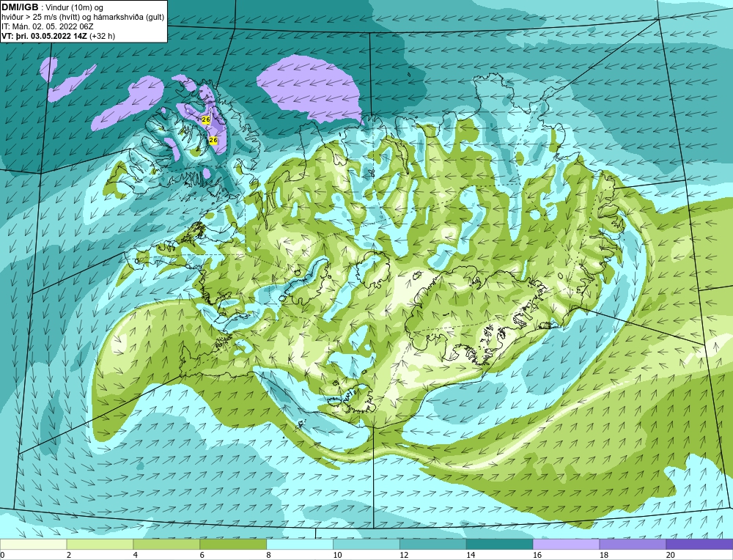Viewport: 733px width, 560px height.
Task: Click the legend scale value 8
Action: (x=269, y=555)
